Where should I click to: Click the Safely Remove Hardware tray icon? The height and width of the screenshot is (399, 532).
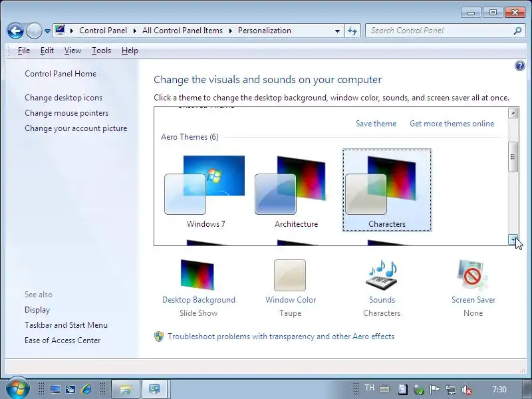point(419,390)
